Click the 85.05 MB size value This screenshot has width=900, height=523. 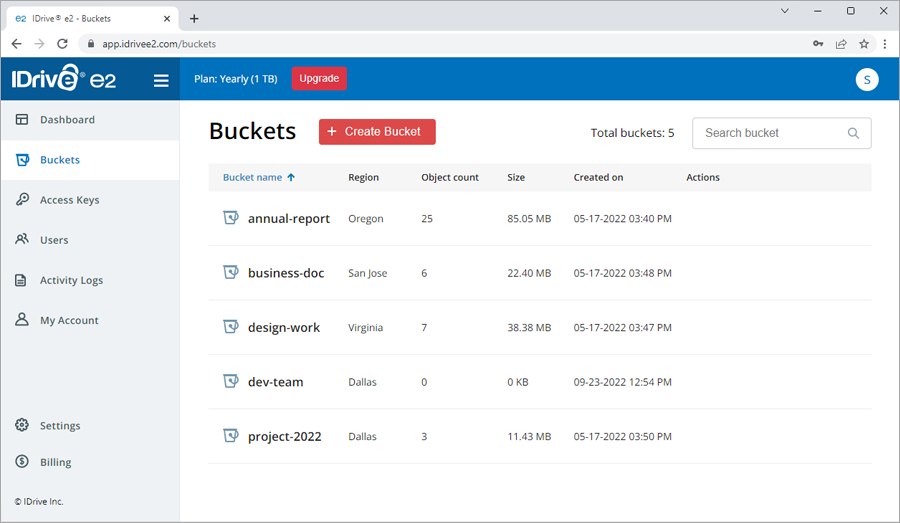[x=529, y=219]
